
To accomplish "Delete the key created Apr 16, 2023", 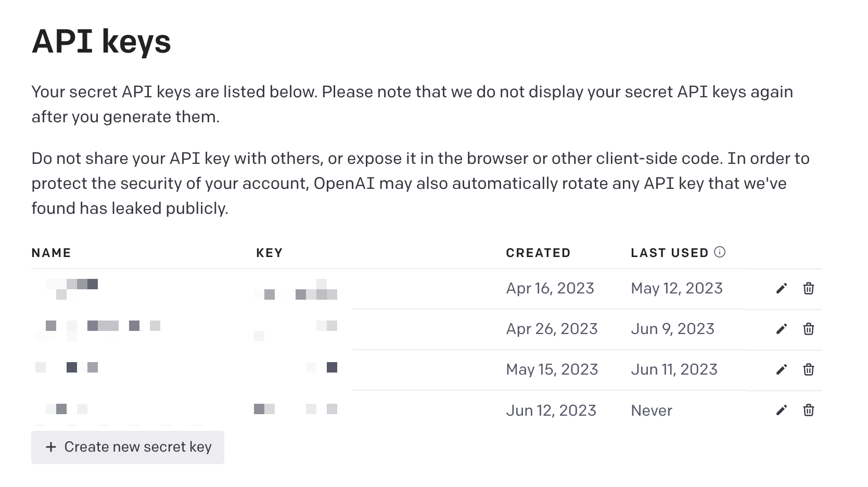I will [808, 288].
